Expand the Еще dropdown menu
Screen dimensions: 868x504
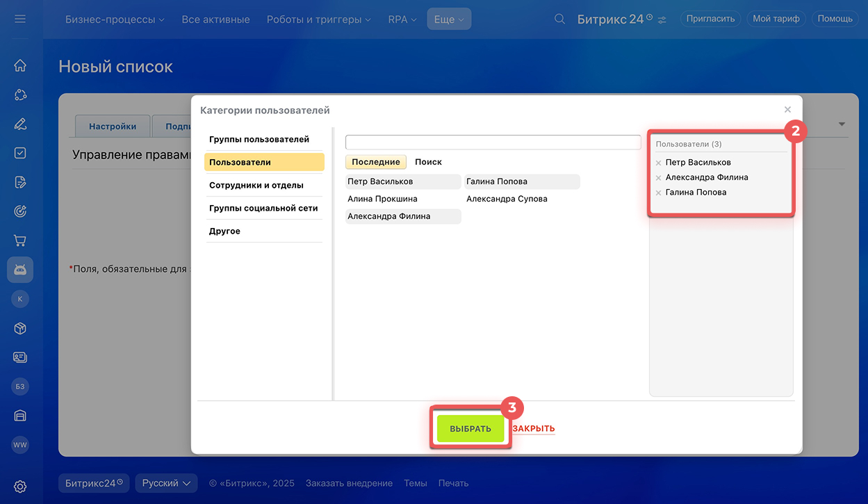point(449,19)
